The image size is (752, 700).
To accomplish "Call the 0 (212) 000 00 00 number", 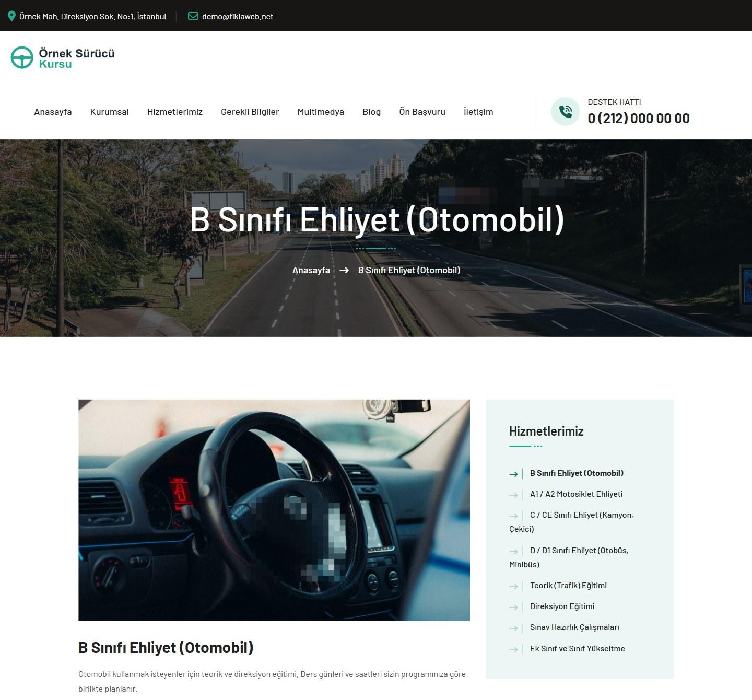I will coord(639,119).
